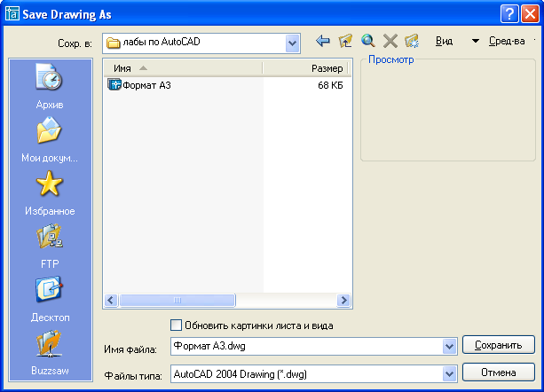Screen dimensions: 544x392
Task: Click the arrow next to Вид
Action: pos(476,42)
